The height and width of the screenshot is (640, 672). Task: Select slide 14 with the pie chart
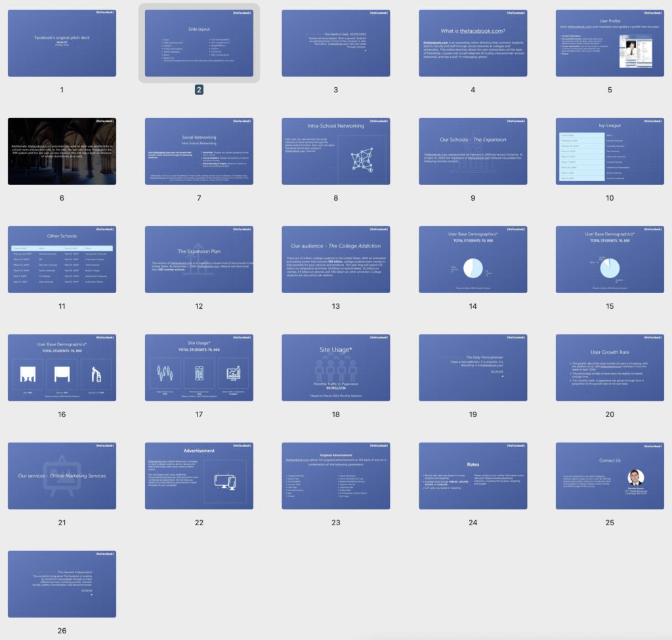(x=472, y=260)
